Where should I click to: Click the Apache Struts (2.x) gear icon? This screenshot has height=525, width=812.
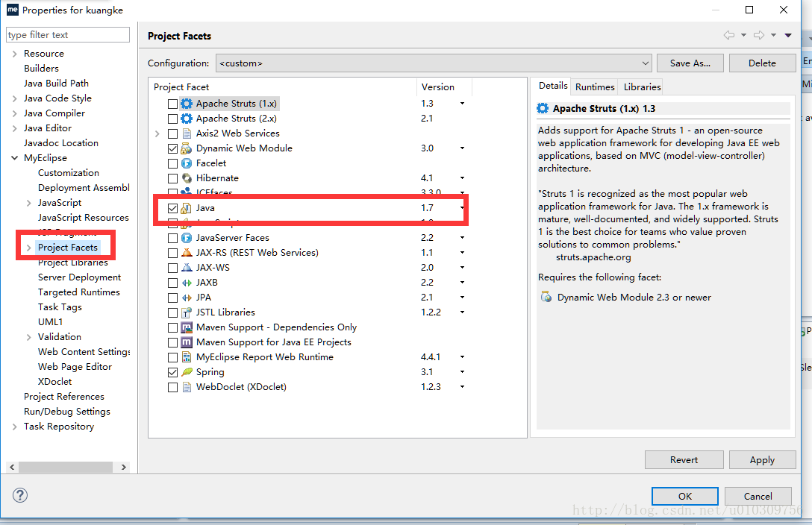coord(187,119)
